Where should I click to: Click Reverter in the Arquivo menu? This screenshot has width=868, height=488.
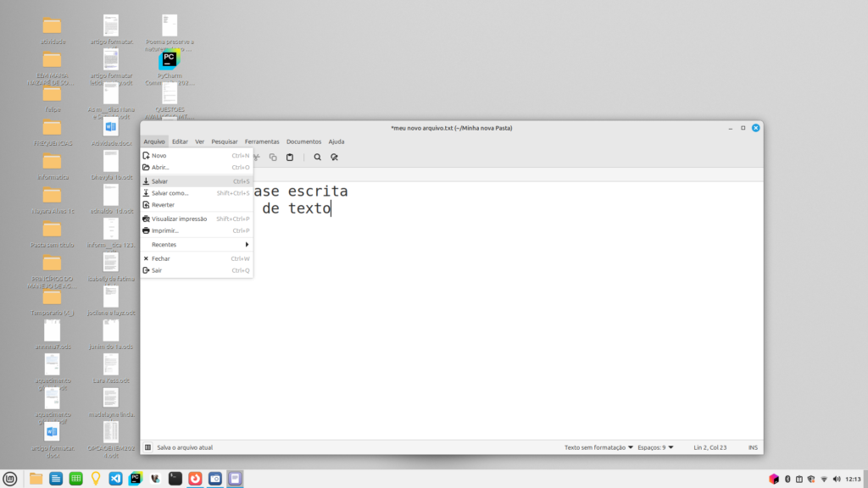[x=163, y=205]
